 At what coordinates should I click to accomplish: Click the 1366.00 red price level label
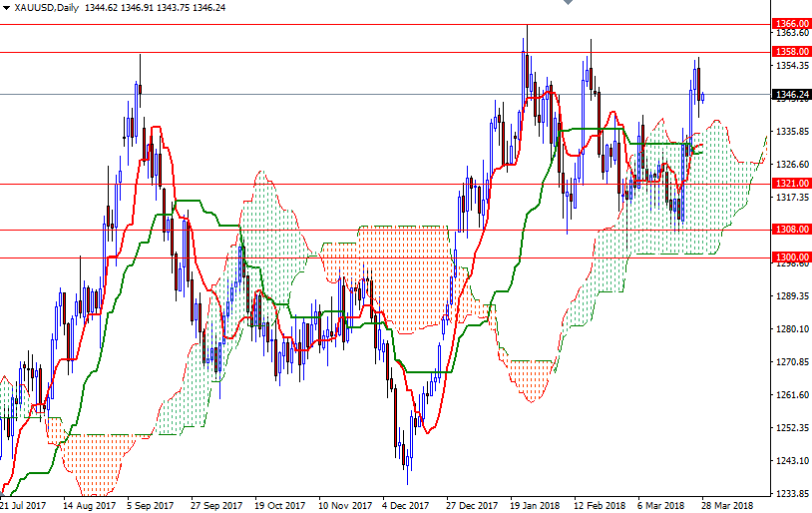(791, 24)
